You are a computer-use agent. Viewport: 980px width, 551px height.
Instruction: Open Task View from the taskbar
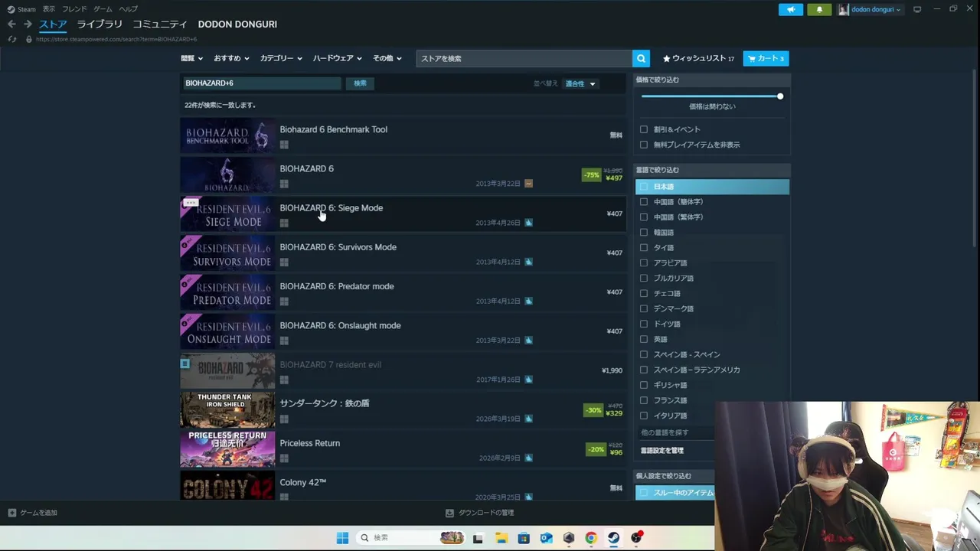(479, 538)
